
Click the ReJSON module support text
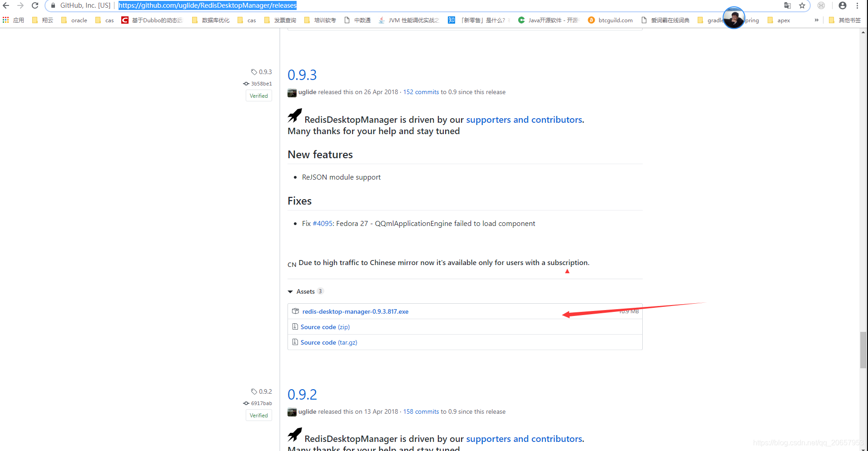coord(341,177)
